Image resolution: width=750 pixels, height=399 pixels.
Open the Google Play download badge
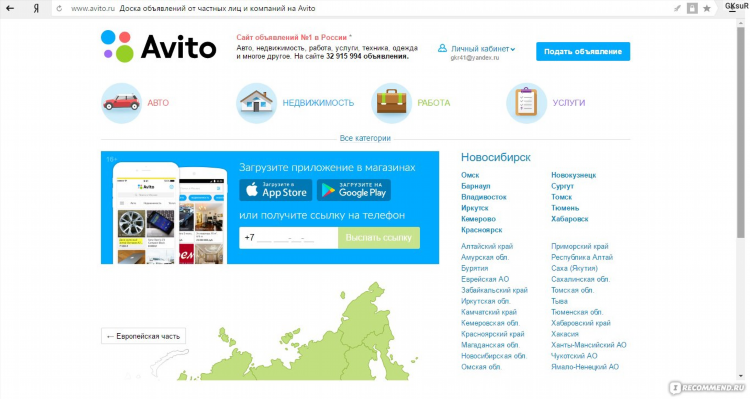354,190
